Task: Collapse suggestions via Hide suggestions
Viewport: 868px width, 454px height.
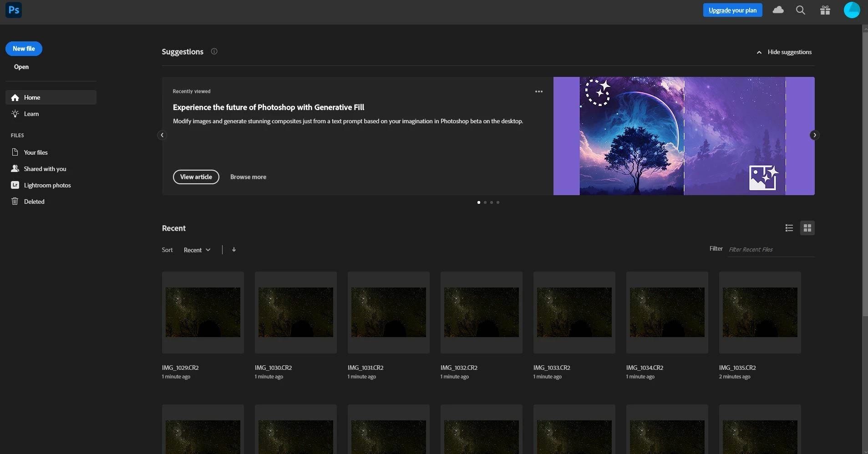Action: pos(784,52)
